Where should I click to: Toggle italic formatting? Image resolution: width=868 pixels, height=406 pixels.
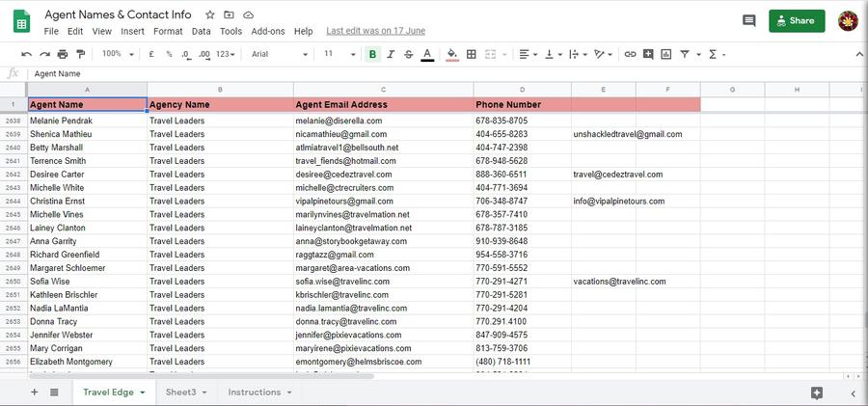[x=391, y=54]
